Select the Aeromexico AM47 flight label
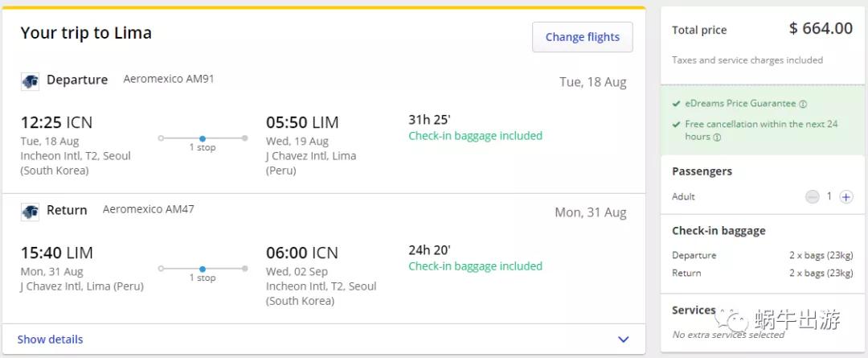 pos(148,209)
